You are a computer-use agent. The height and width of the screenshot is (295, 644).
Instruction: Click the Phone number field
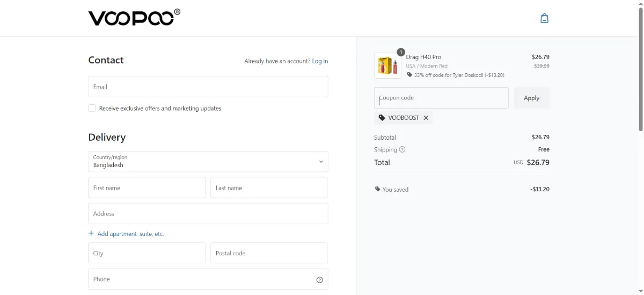pyautogui.click(x=208, y=279)
